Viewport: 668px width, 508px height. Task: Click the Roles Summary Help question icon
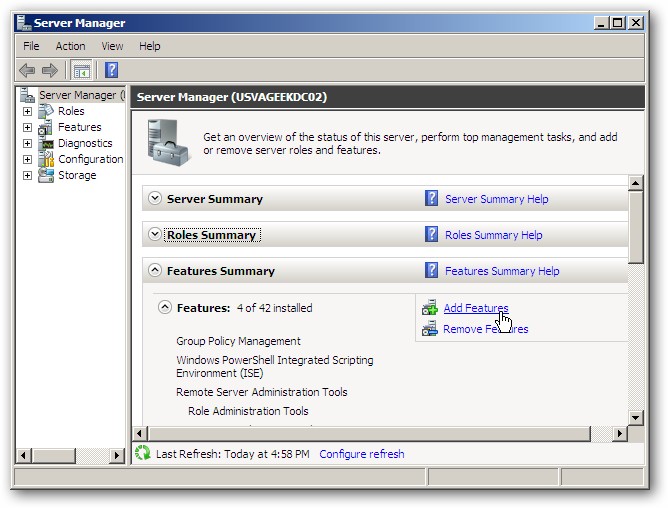[x=431, y=234]
